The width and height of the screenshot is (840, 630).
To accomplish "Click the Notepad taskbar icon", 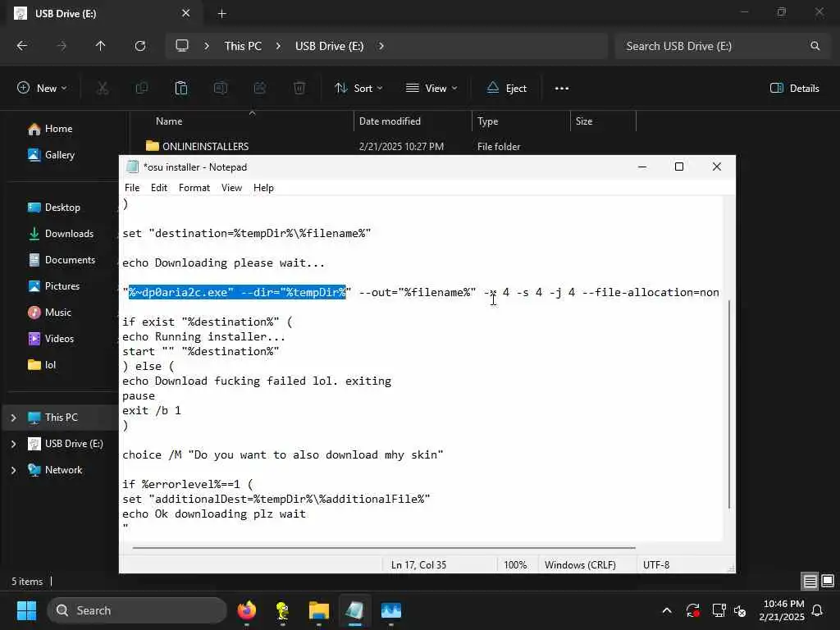I will pyautogui.click(x=354, y=610).
